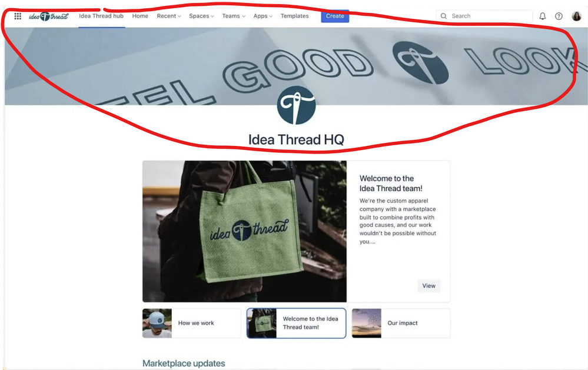This screenshot has height=370, width=588.
Task: Select the Idea Thread hub tab
Action: 101,16
